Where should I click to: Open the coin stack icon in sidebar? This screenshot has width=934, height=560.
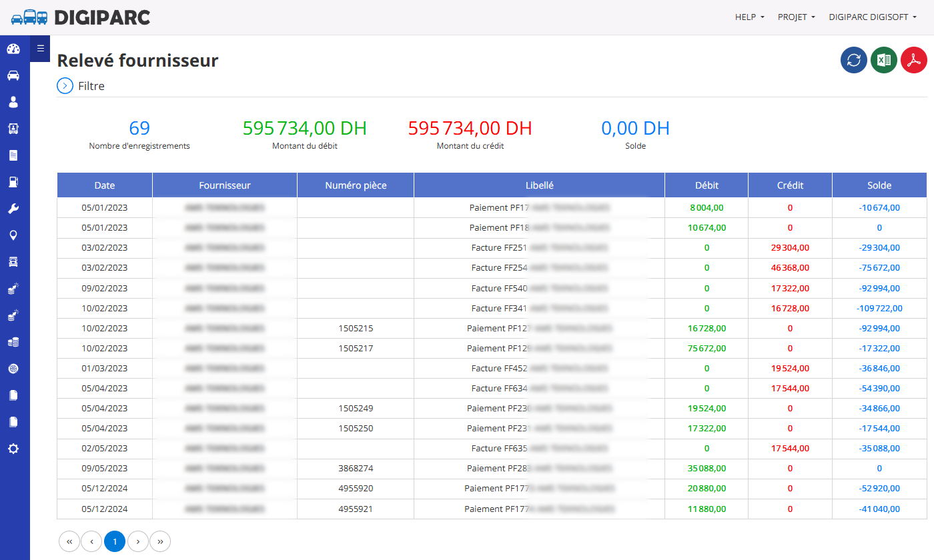[x=13, y=342]
